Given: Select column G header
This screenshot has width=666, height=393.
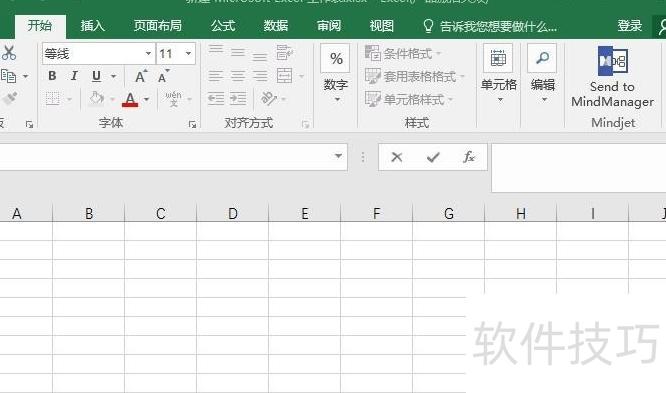Looking at the screenshot, I should [x=449, y=213].
